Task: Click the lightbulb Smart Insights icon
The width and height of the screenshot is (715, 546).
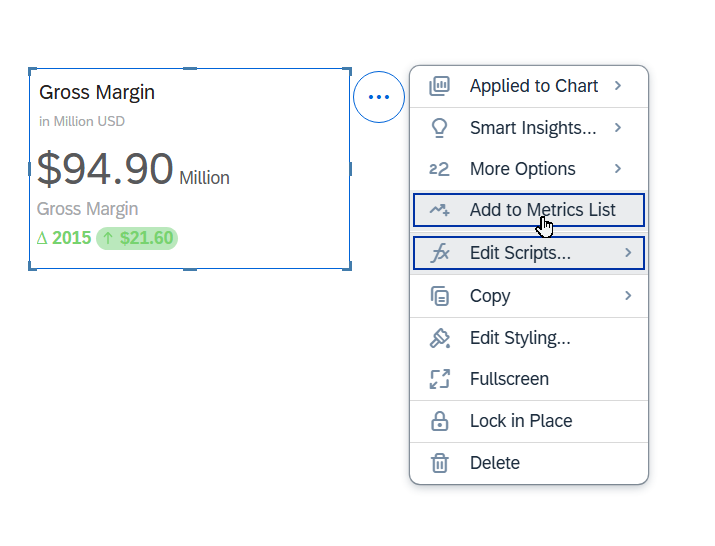Action: [439, 128]
